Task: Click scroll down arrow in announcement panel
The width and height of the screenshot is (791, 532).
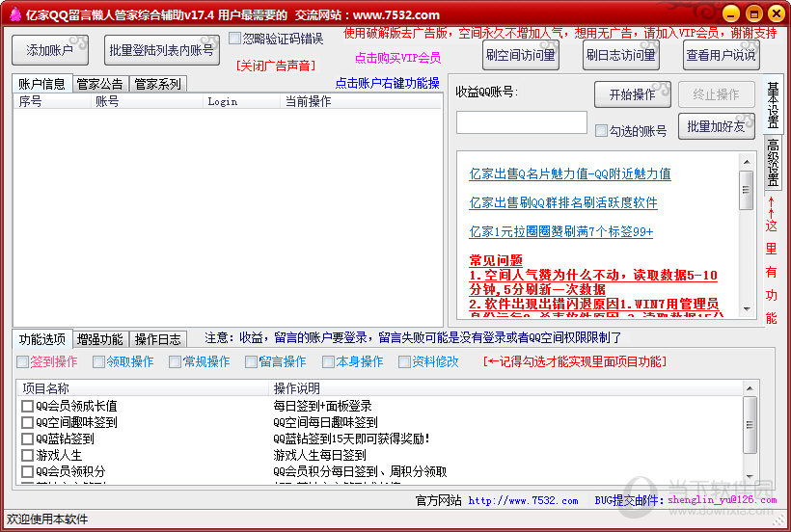Action: coord(747,308)
